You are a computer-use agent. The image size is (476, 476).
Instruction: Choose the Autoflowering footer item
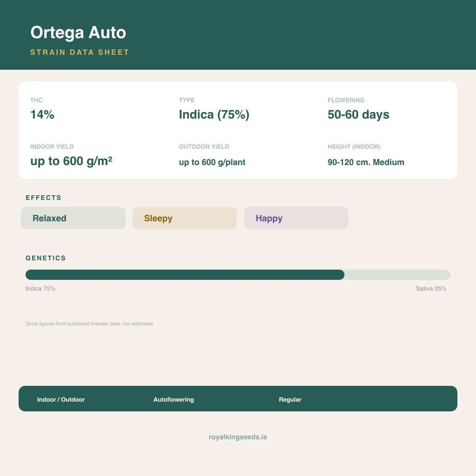(x=174, y=399)
